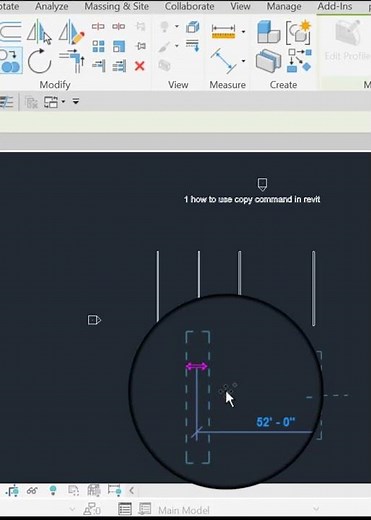Choose the Offset tool in Modify panel

11,32
